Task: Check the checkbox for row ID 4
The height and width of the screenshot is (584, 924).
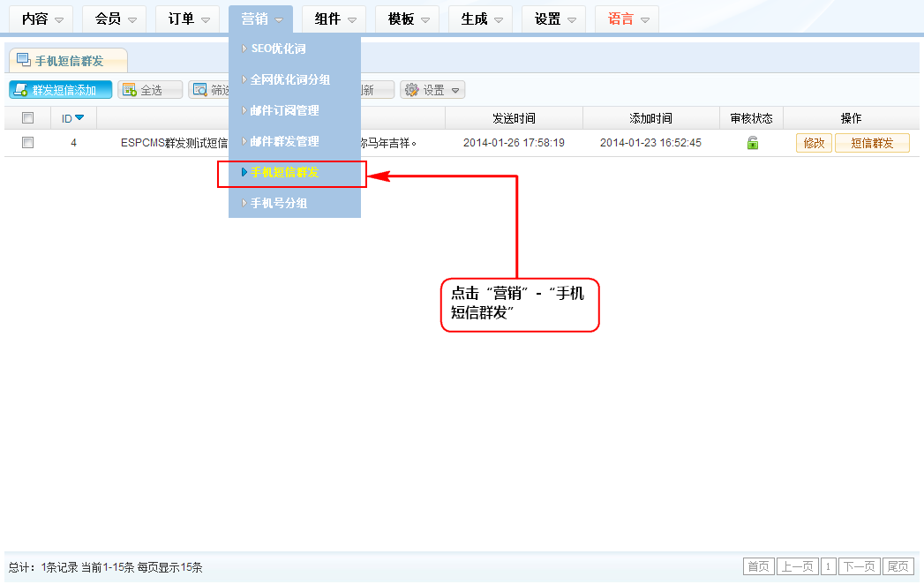Action: pyautogui.click(x=27, y=143)
